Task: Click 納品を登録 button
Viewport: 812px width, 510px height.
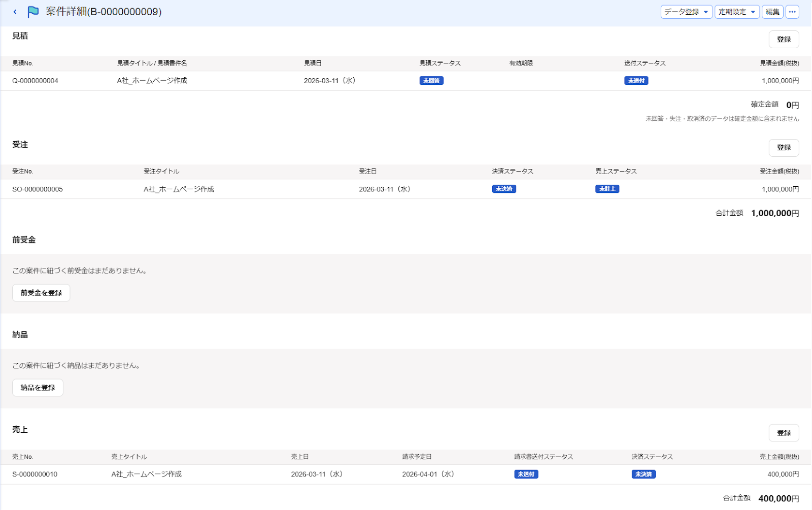Action: [38, 388]
